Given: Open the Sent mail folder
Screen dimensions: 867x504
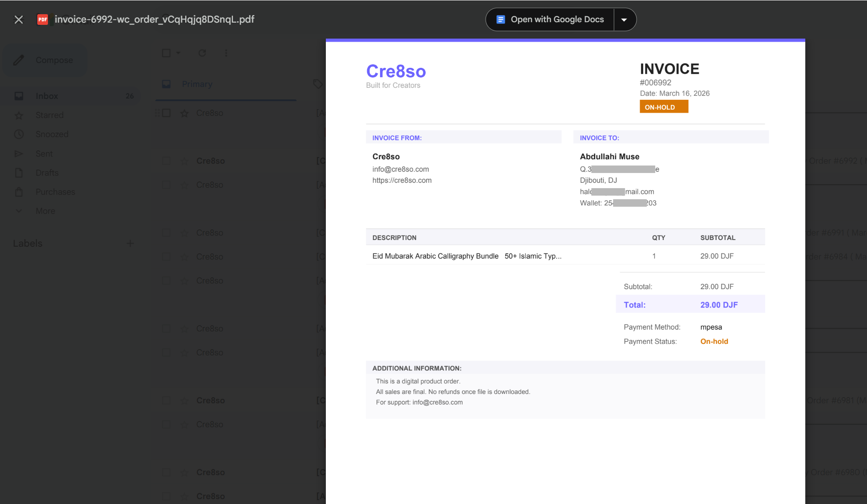Looking at the screenshot, I should (44, 154).
